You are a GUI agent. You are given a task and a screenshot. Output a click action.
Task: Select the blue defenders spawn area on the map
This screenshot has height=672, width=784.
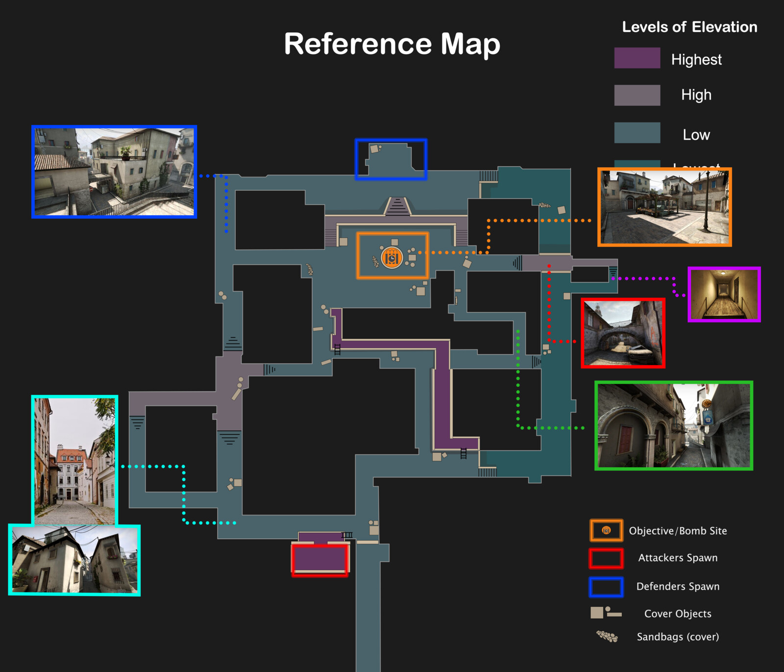click(x=391, y=159)
